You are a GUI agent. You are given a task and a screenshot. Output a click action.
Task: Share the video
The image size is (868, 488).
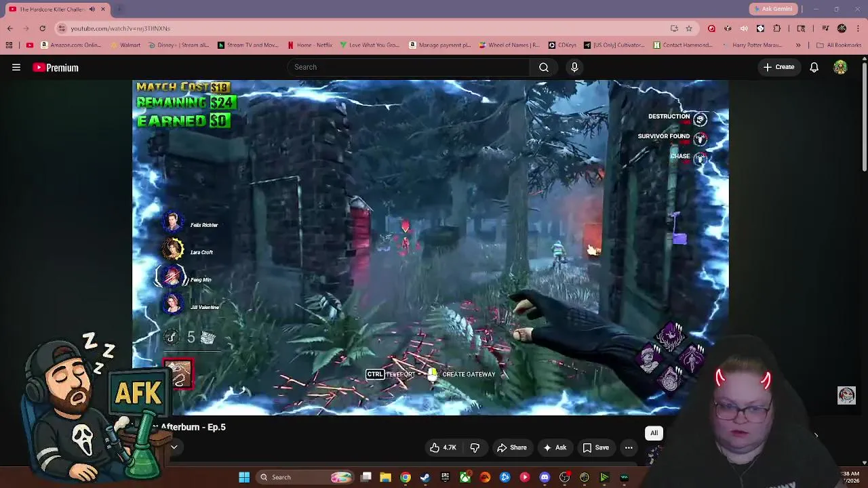click(x=512, y=447)
